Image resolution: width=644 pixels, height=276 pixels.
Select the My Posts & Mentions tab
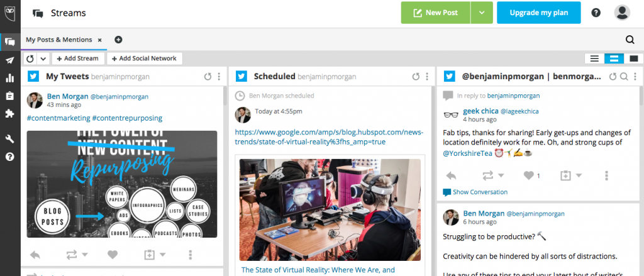[58, 40]
